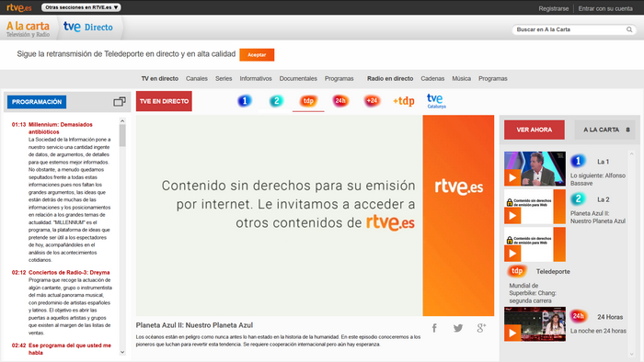Screen dimensions: 644x362
Task: Open 'Conciertos de Radio-3: Dreyma' schedule entry
Action: (x=69, y=272)
